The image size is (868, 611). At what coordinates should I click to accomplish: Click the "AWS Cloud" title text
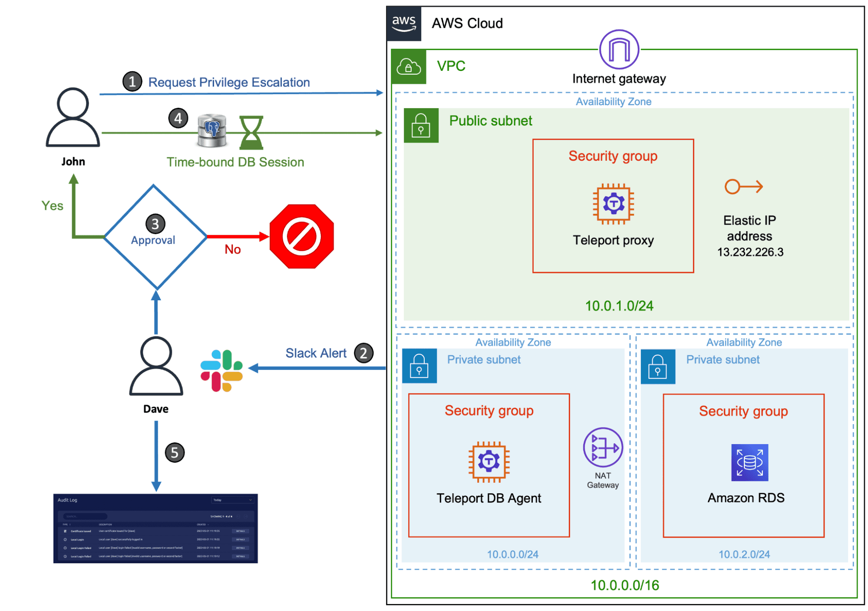(x=467, y=23)
